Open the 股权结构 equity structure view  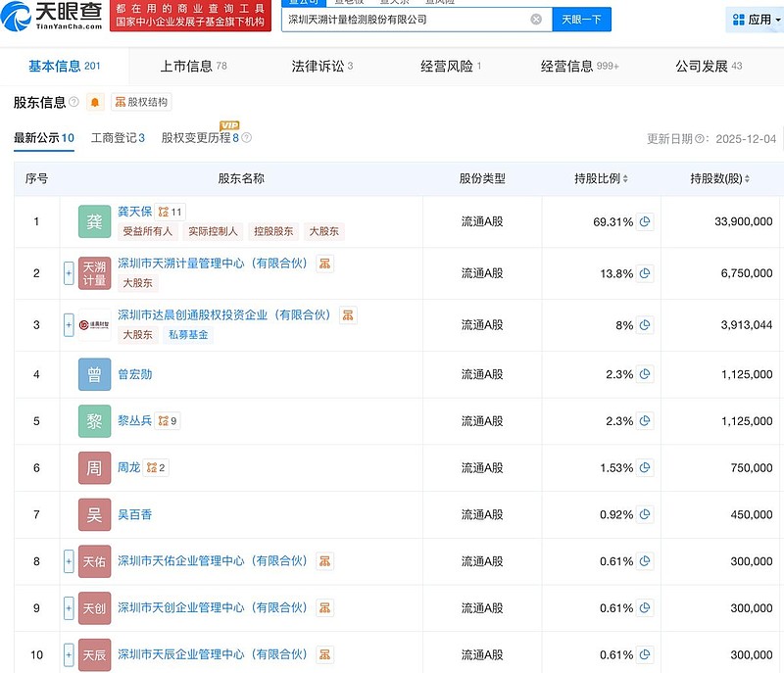coord(144,101)
